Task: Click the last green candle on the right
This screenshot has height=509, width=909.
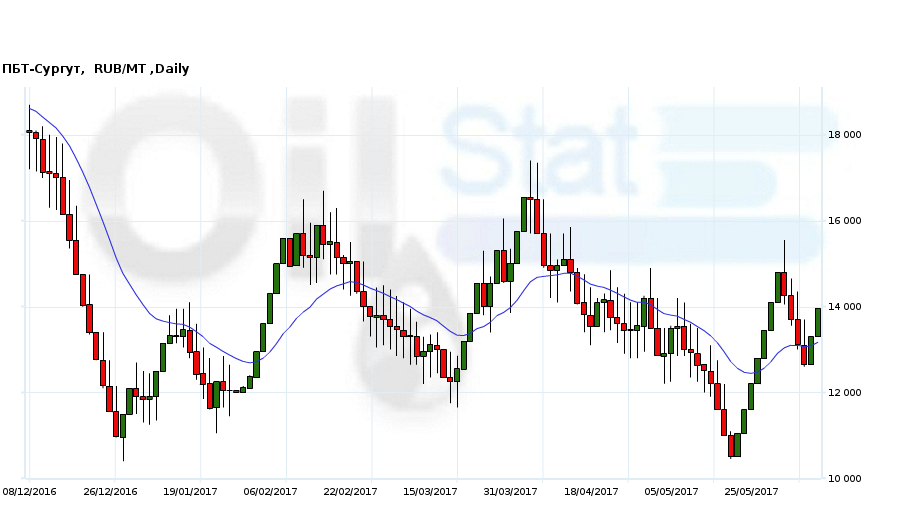Action: pyautogui.click(x=818, y=322)
